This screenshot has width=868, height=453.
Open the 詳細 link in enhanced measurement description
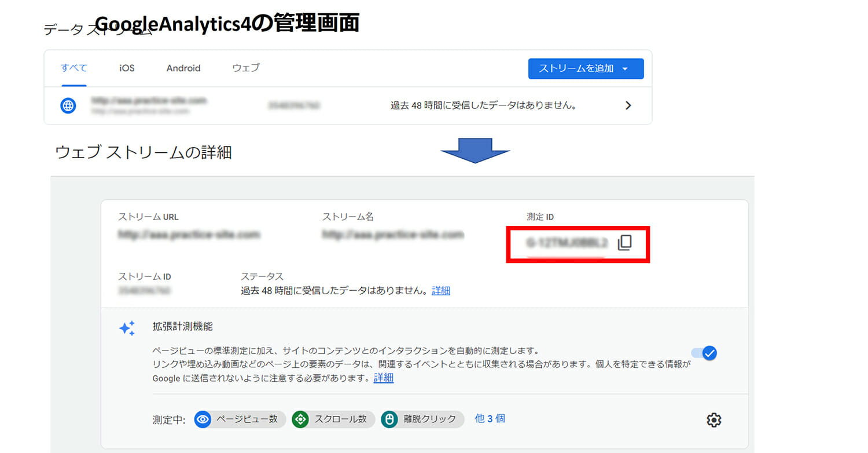pyautogui.click(x=383, y=378)
